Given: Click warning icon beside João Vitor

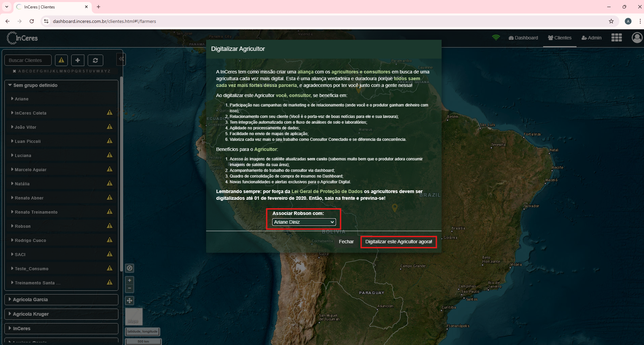Looking at the screenshot, I should (x=110, y=127).
